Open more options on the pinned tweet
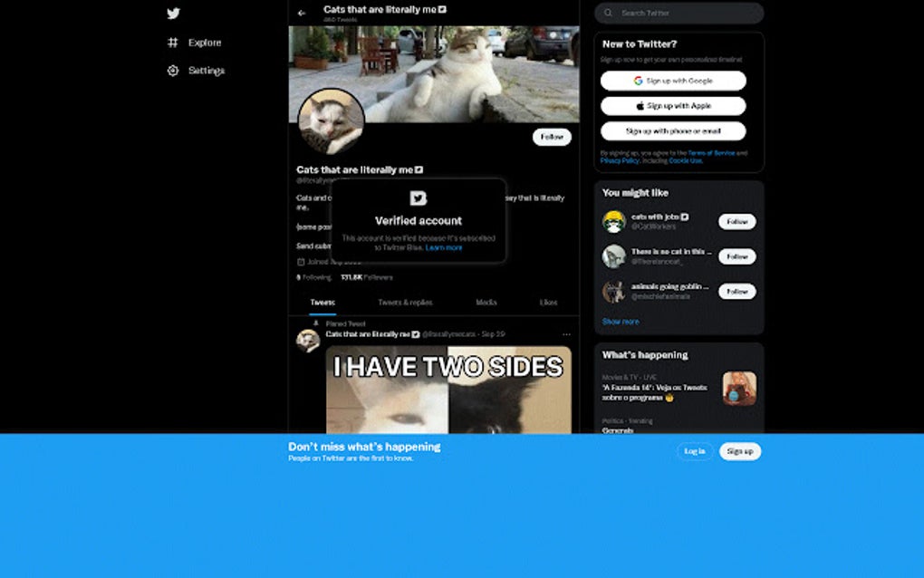 [566, 334]
